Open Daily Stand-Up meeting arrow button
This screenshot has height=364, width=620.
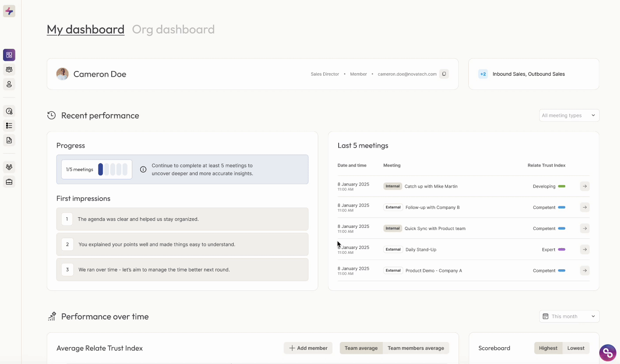pyautogui.click(x=584, y=249)
